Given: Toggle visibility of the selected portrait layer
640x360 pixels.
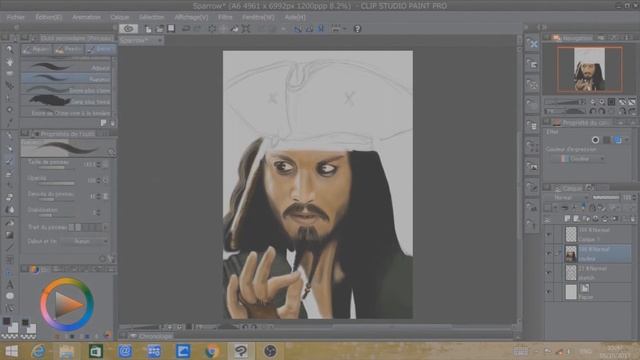Looking at the screenshot, I should (549, 253).
